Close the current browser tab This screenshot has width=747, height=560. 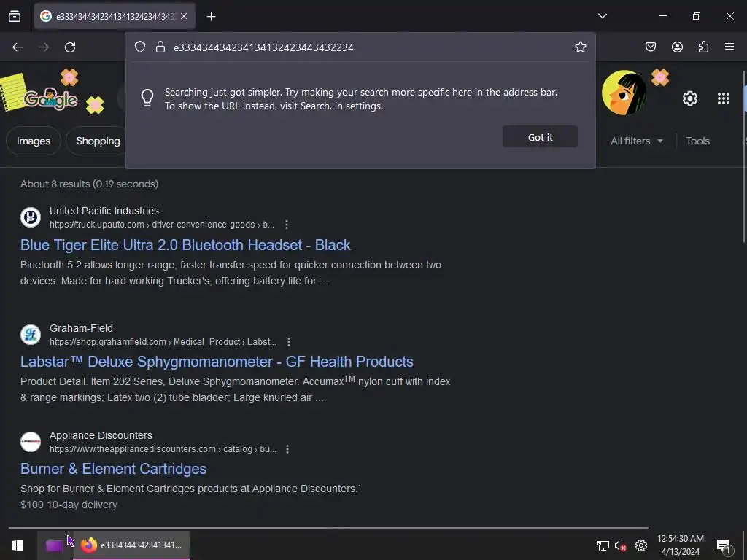coord(184,16)
